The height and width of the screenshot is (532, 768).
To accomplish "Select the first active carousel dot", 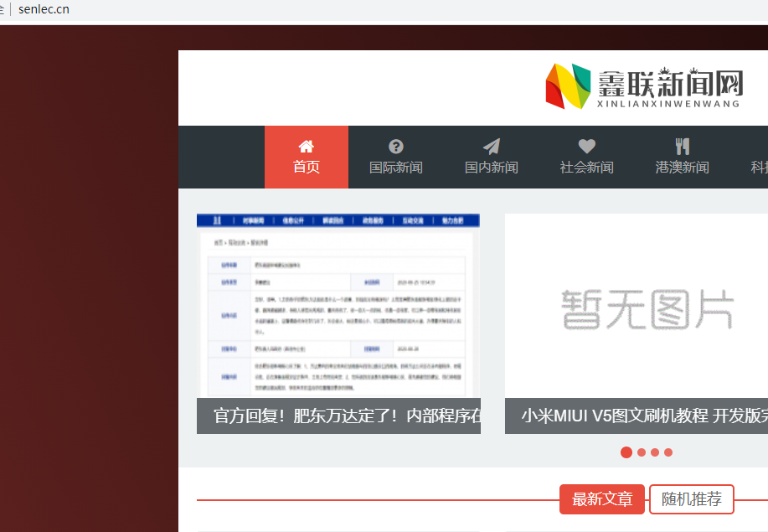I will pyautogui.click(x=626, y=452).
